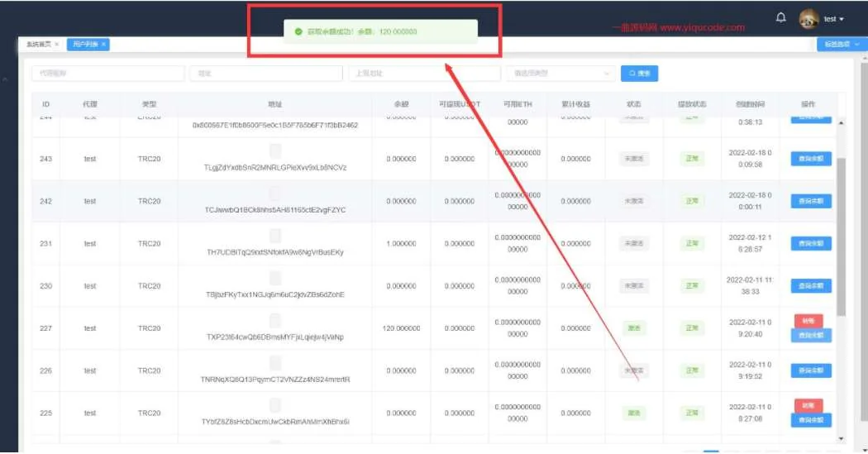The height and width of the screenshot is (454, 868).
Task: Query balance for user ID 226
Action: pos(811,370)
